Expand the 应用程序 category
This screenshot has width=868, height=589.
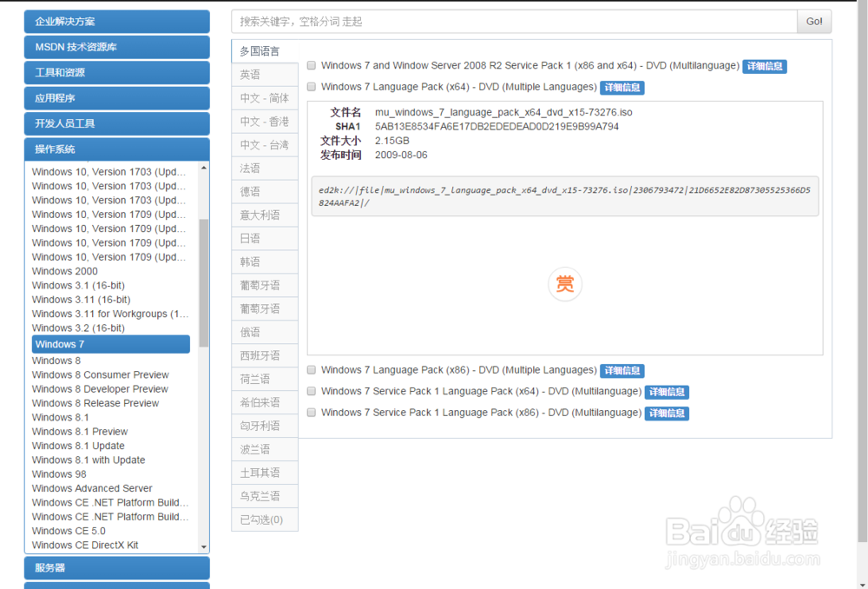point(117,98)
